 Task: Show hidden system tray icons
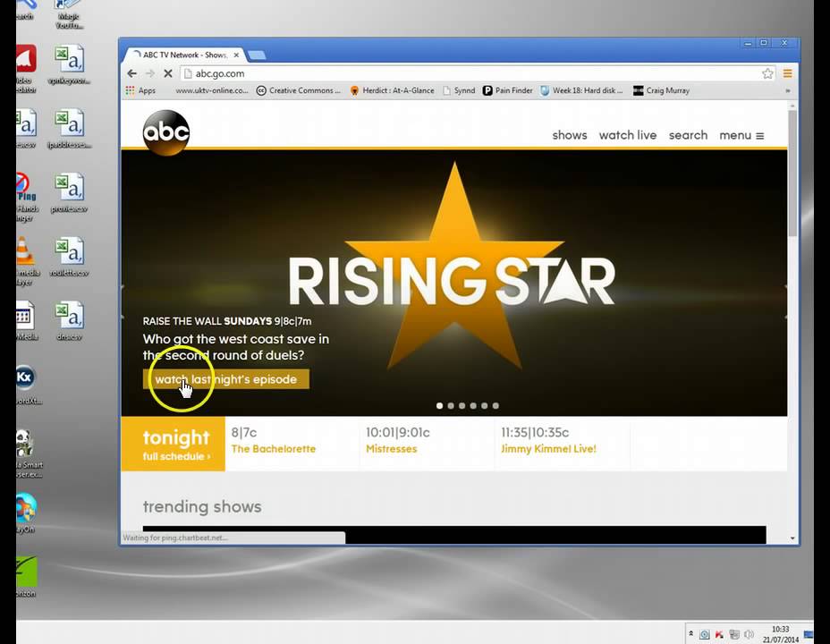click(x=690, y=633)
